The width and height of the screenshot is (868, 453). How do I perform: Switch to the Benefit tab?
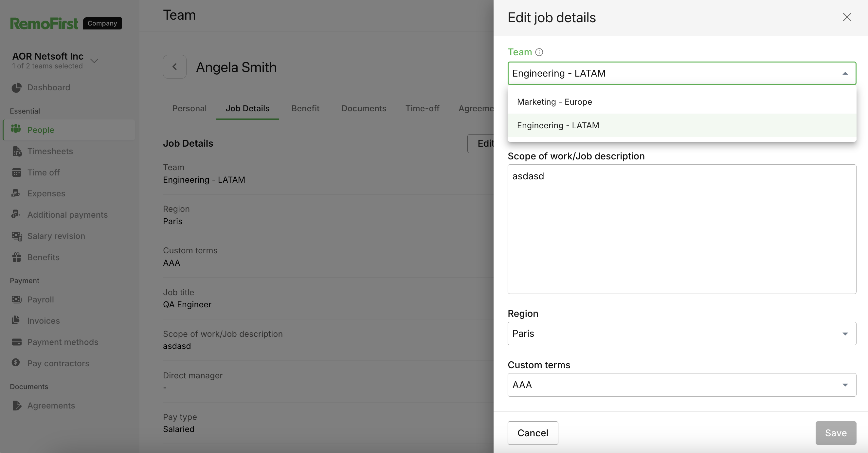pos(305,109)
